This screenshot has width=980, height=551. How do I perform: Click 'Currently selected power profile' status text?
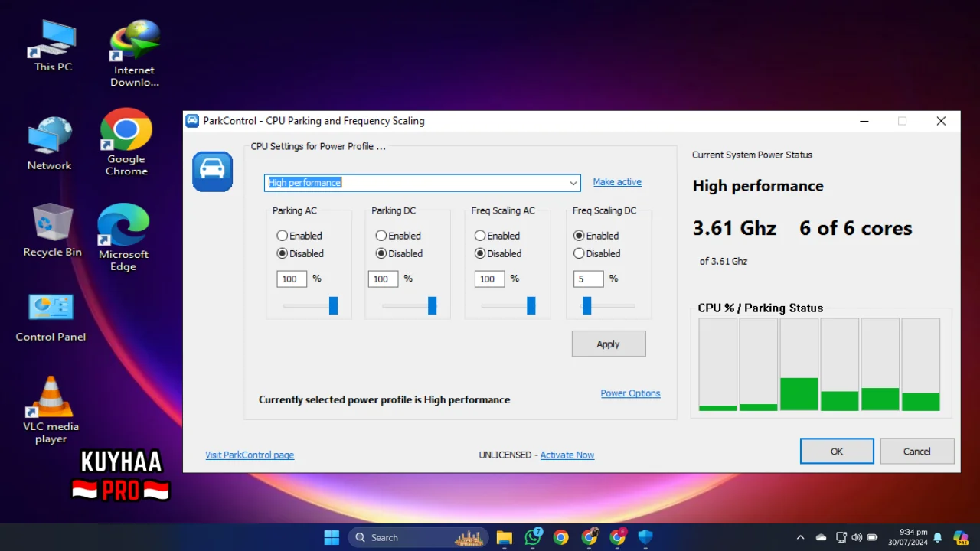click(x=384, y=399)
